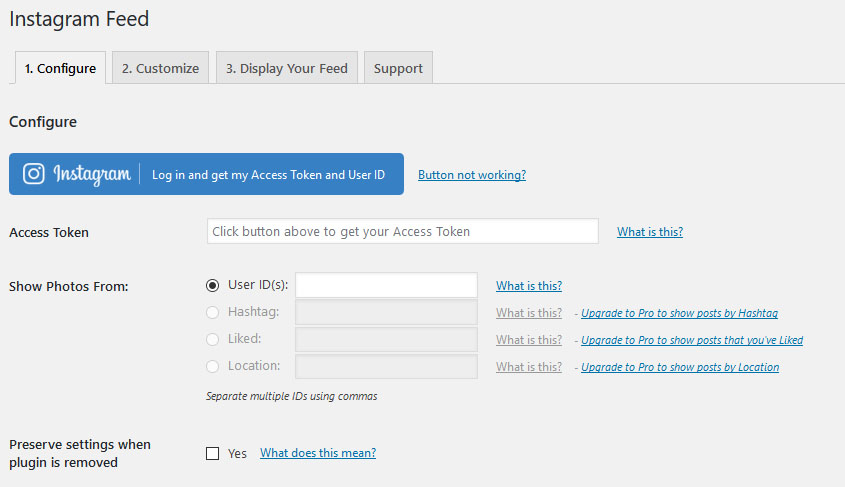Viewport: 845px width, 487px height.
Task: Click the 'Configure' section heading
Action: (x=43, y=122)
